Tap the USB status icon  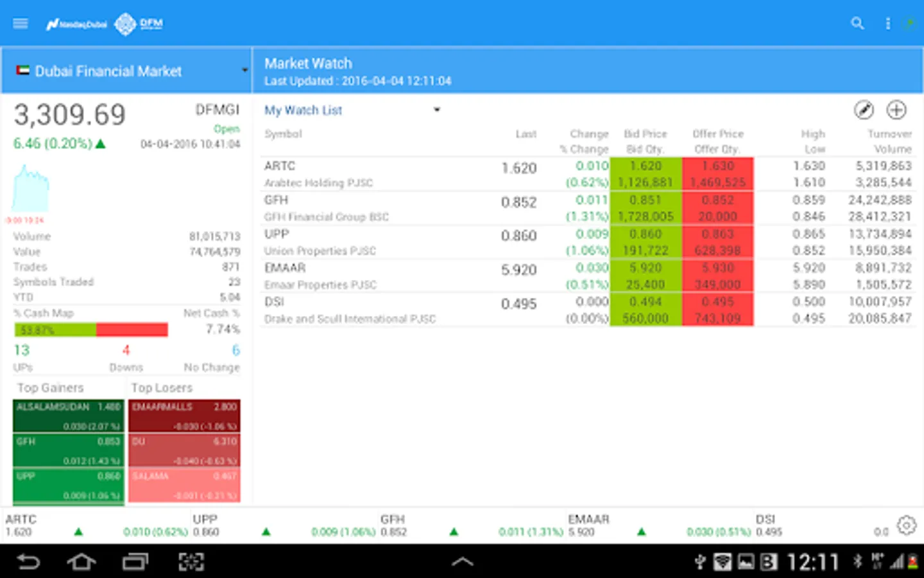pyautogui.click(x=700, y=563)
